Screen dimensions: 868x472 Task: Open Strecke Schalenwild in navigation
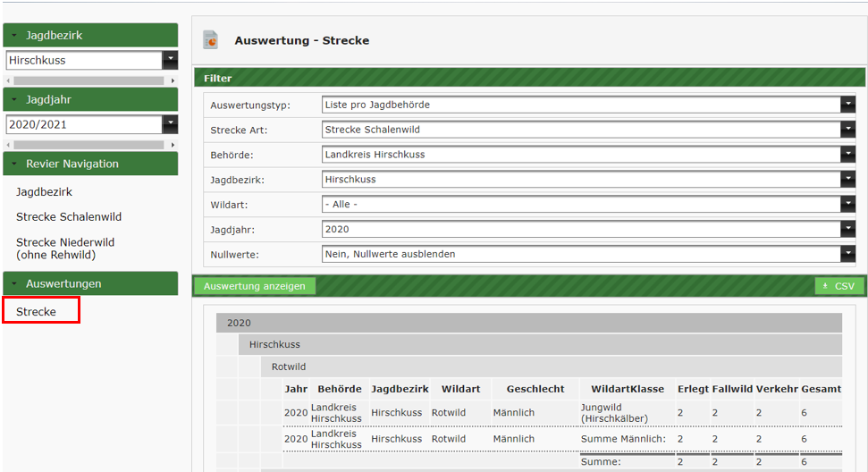(x=69, y=217)
